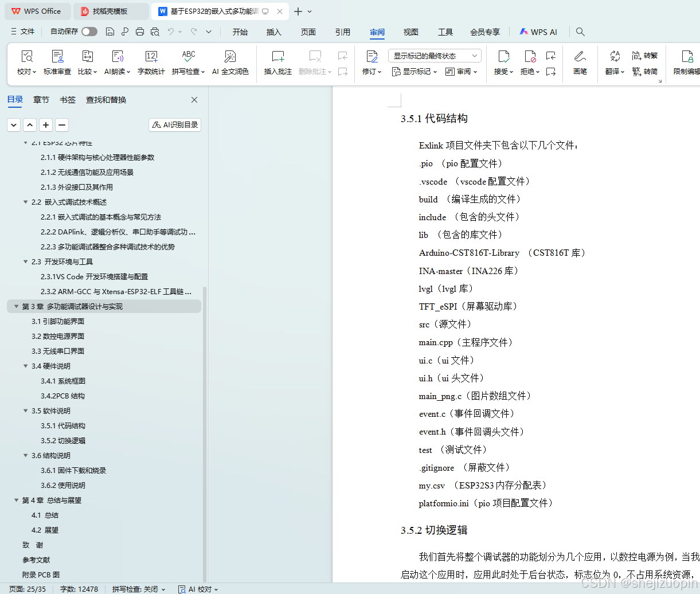Reject revision with 拒绝 button
This screenshot has height=594, width=700.
[x=528, y=62]
